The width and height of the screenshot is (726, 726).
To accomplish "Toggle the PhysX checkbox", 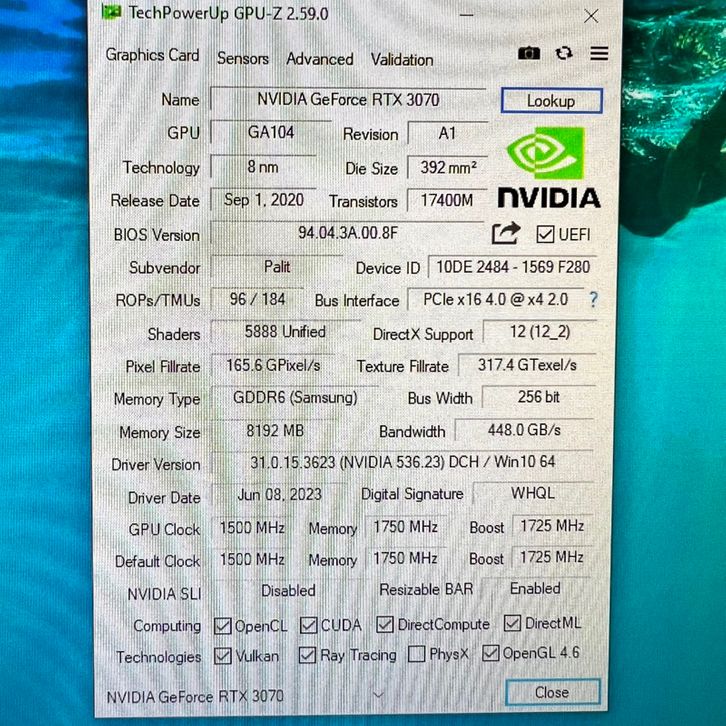I will pyautogui.click(x=416, y=655).
